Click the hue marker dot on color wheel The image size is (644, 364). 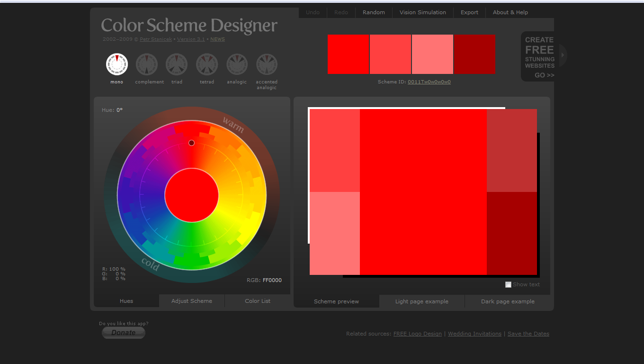tap(191, 143)
